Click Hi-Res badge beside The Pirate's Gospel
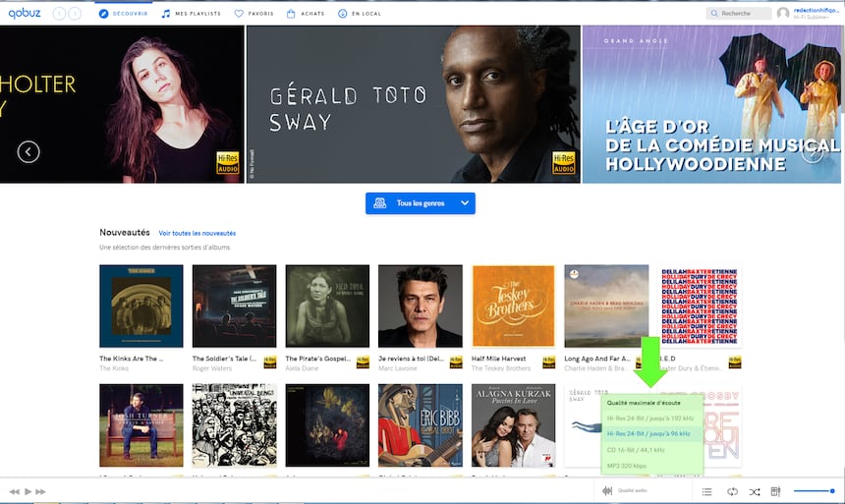 pyautogui.click(x=363, y=363)
